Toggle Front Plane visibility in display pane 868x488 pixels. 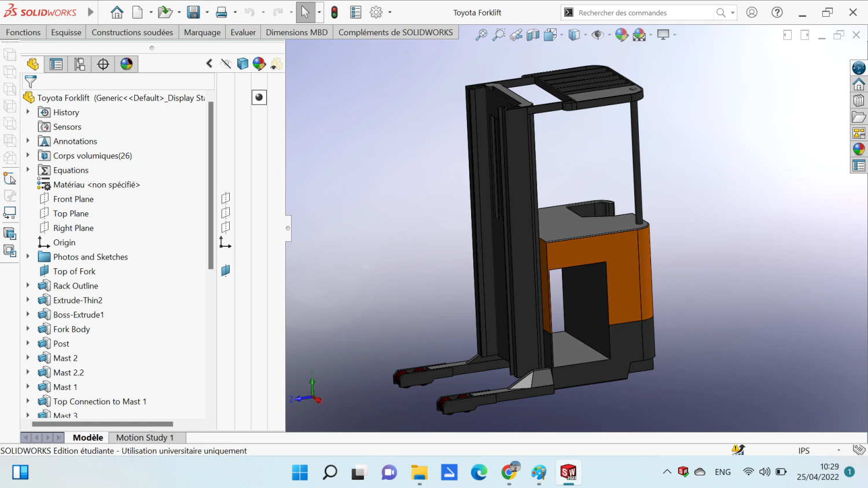point(226,199)
